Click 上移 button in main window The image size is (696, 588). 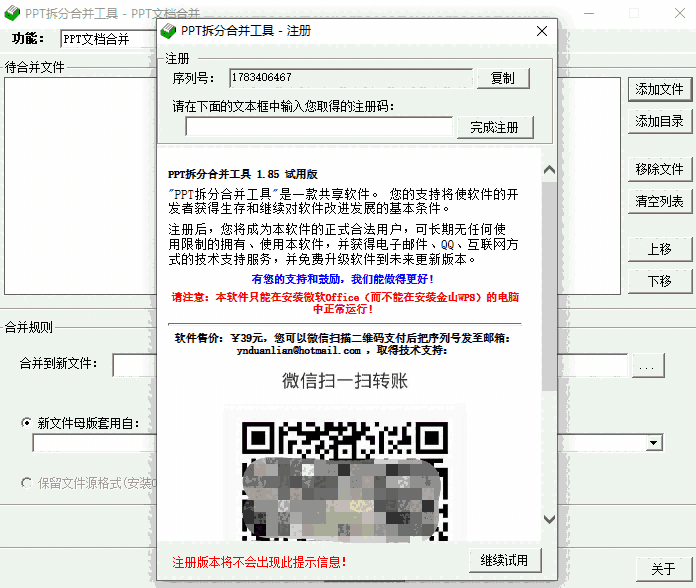(660, 249)
